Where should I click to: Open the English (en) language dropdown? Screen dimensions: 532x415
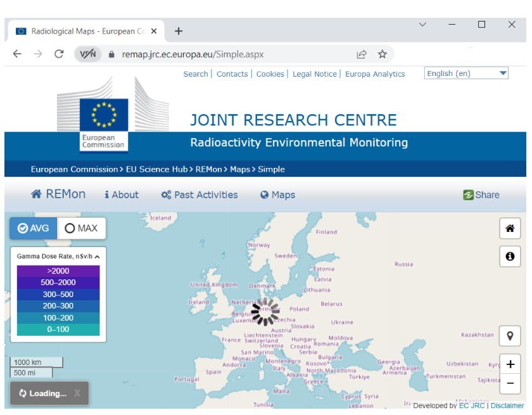(x=466, y=73)
